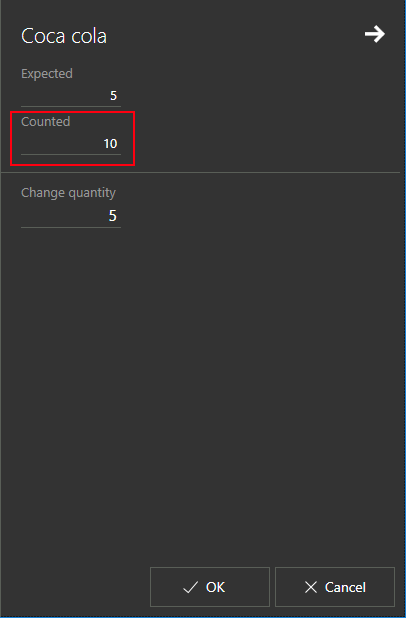
Task: Click the OK button text
Action: (x=215, y=587)
